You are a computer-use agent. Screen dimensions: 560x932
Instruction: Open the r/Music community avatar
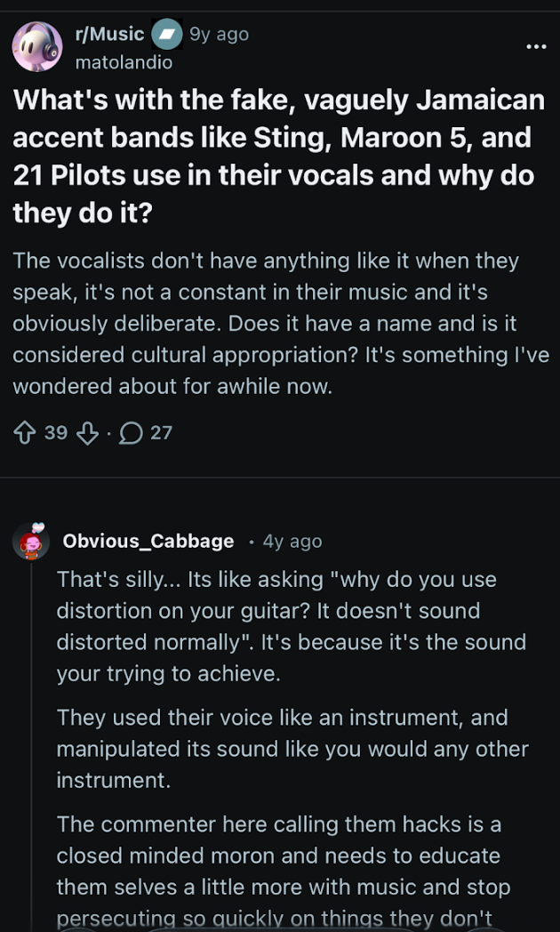tap(36, 47)
